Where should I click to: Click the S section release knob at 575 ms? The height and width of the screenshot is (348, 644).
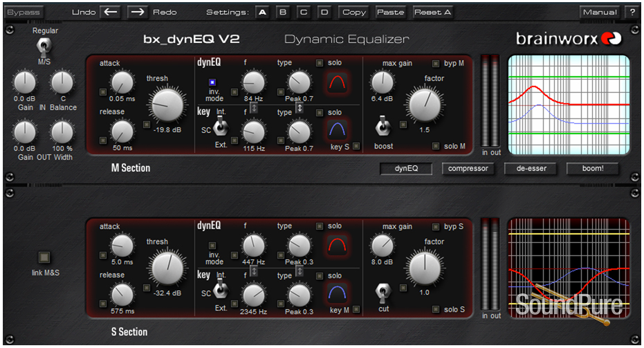pos(122,295)
